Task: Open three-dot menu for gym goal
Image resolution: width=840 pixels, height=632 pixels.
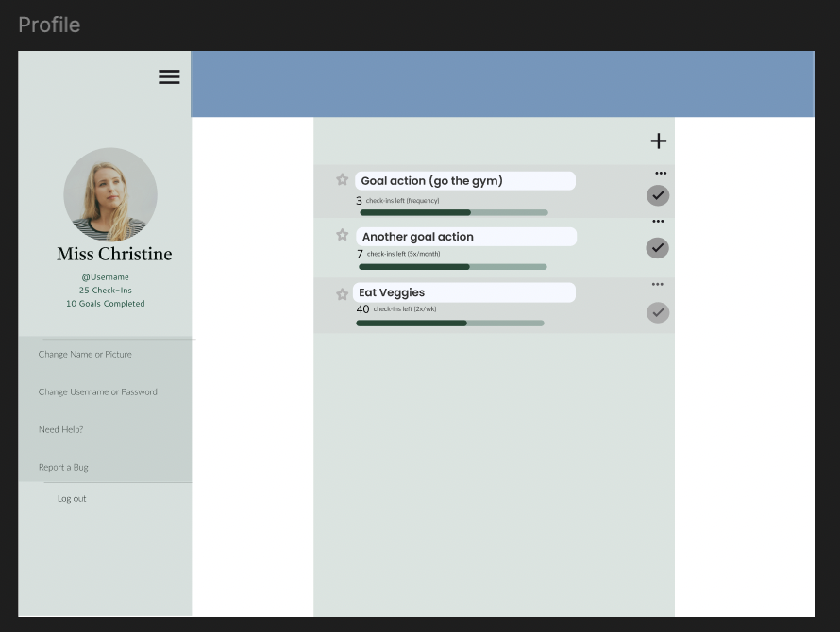Action: click(661, 173)
